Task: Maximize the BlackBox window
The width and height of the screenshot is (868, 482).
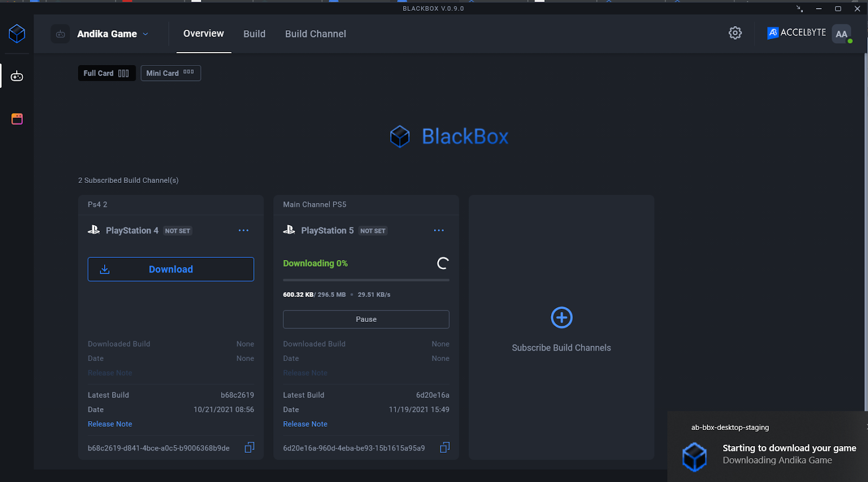Action: coord(838,9)
